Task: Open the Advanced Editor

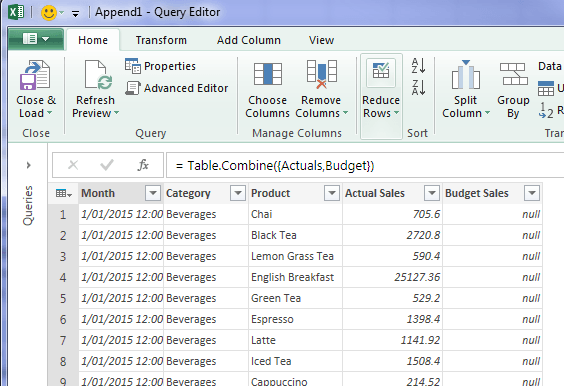Action: click(177, 88)
